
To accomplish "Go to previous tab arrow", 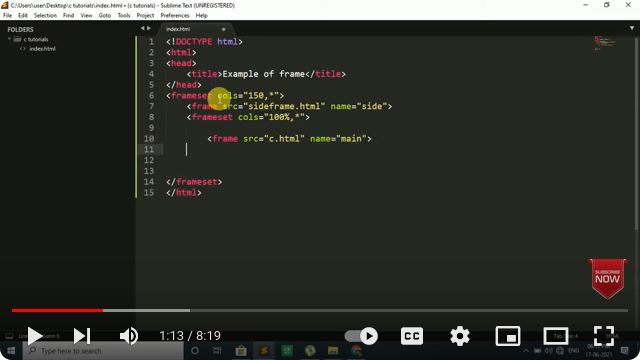I will point(142,28).
